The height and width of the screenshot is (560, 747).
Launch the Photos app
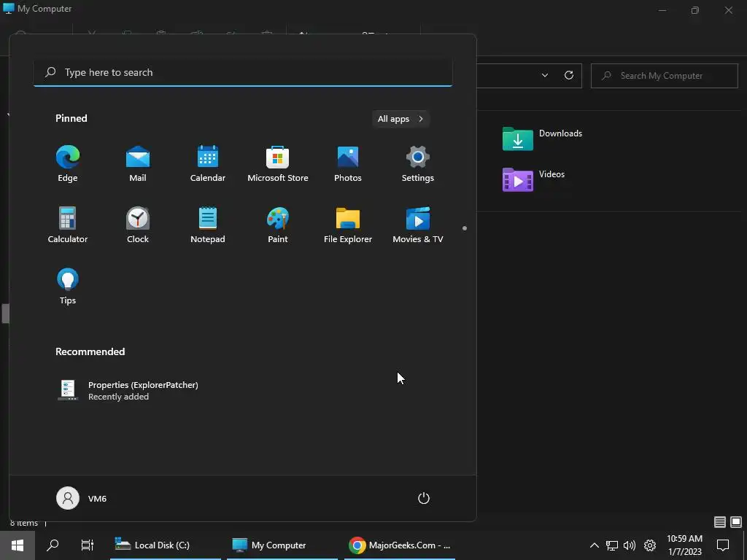(x=348, y=164)
